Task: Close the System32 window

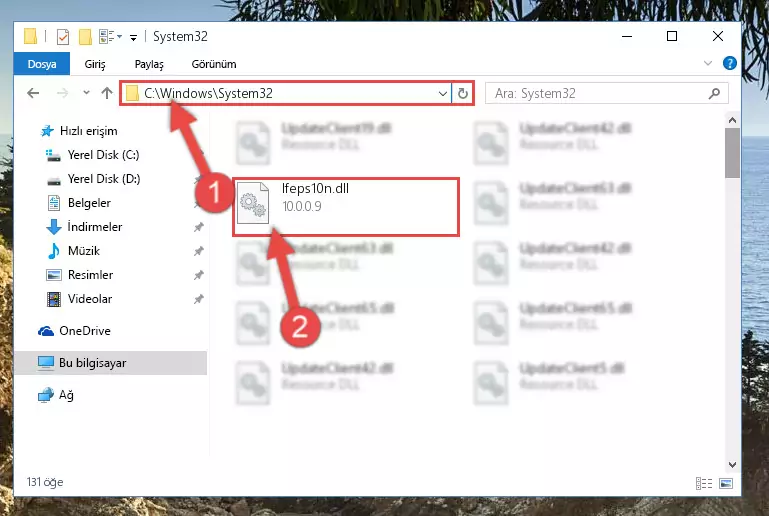Action: click(x=718, y=36)
